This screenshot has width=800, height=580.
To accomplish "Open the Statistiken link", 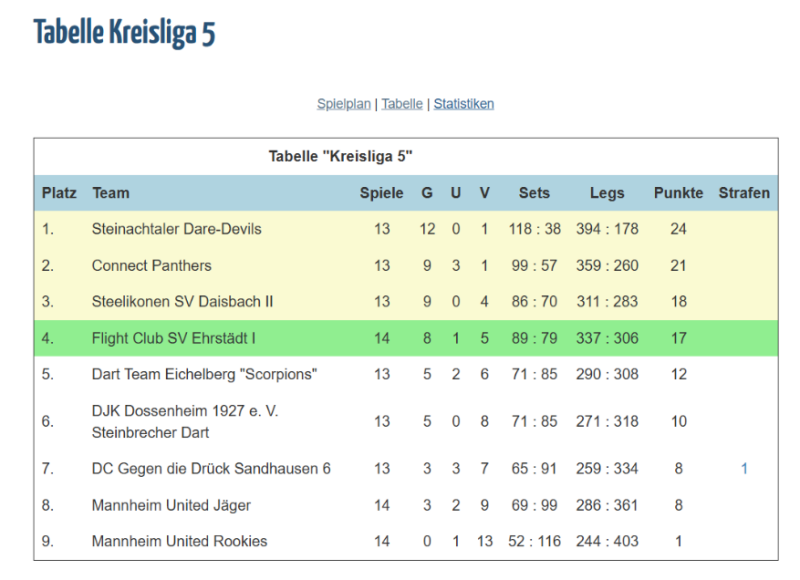I will [x=464, y=104].
